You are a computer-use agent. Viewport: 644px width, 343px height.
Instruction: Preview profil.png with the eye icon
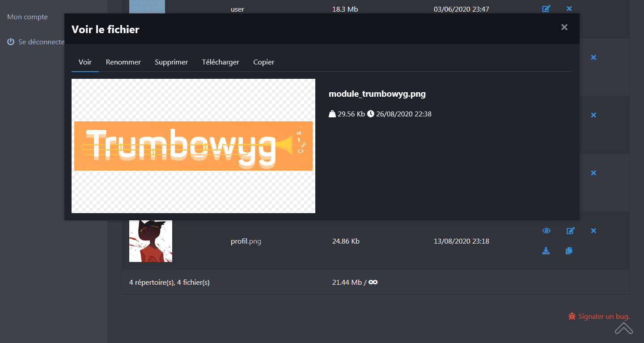tap(546, 231)
